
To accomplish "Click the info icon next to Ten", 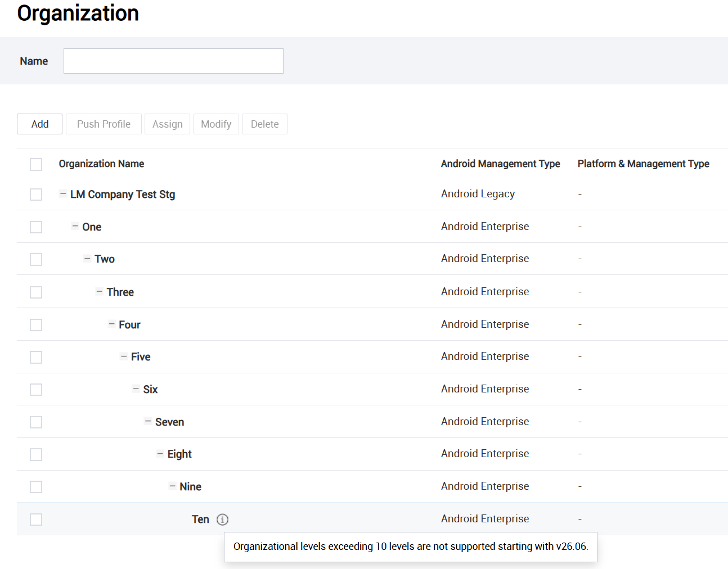I will (222, 520).
